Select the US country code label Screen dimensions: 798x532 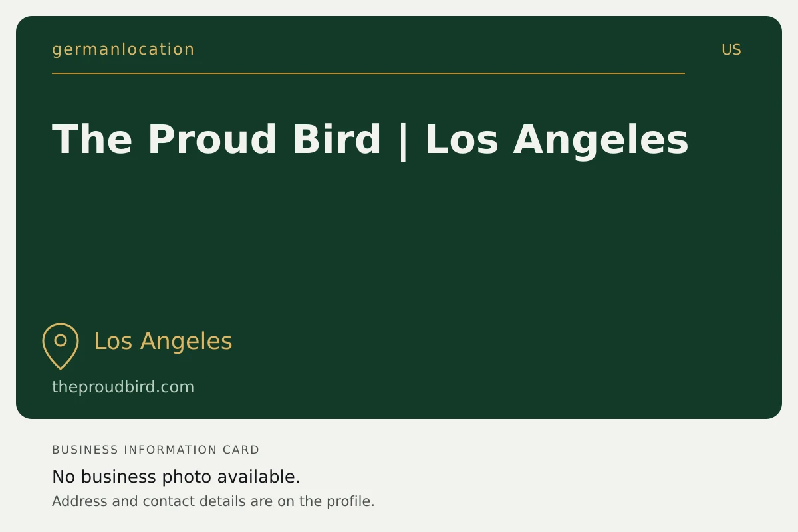pos(731,50)
